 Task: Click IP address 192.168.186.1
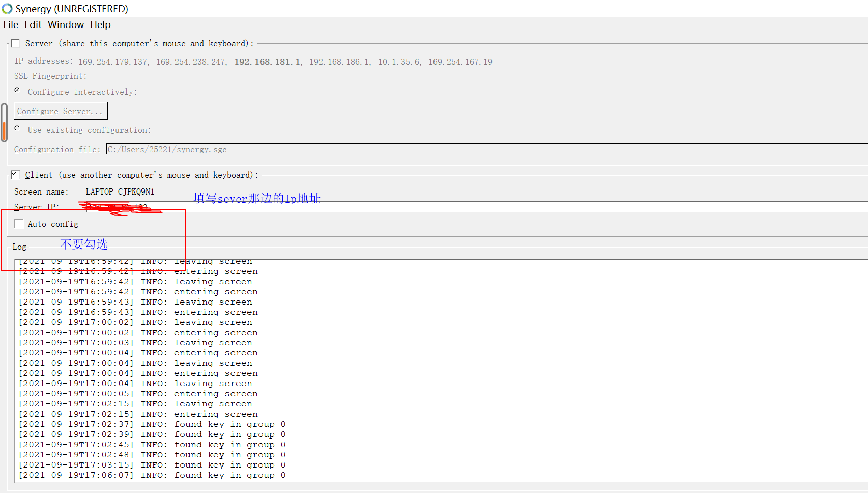[x=340, y=62]
